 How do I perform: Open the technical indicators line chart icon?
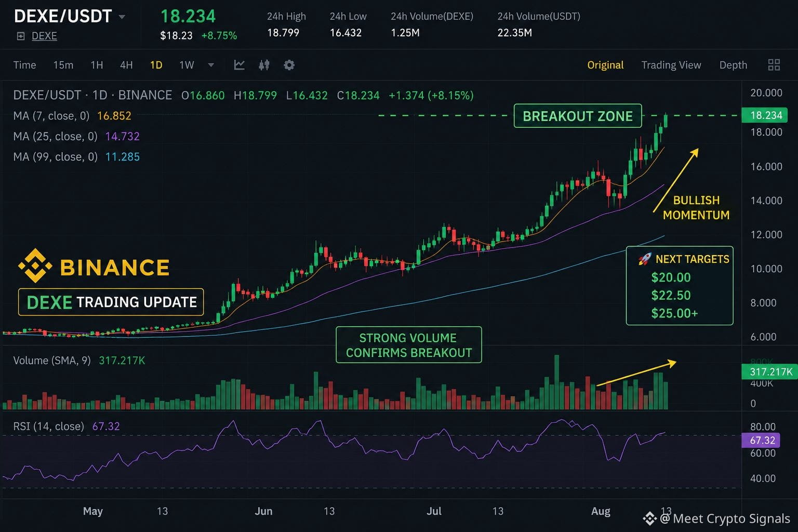click(240, 65)
